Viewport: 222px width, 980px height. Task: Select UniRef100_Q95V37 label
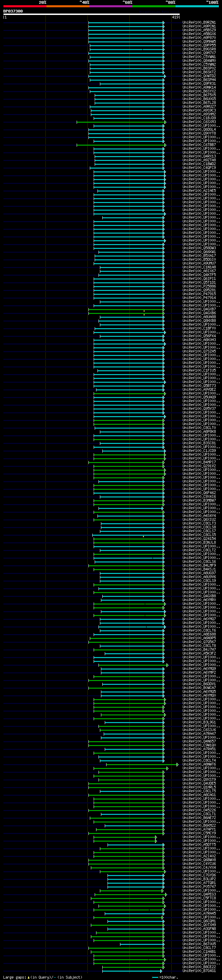pos(199,408)
